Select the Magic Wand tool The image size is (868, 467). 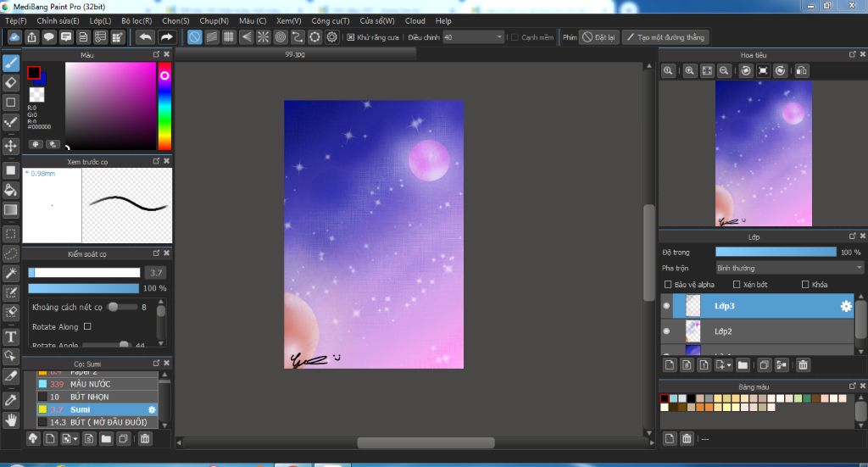click(10, 273)
